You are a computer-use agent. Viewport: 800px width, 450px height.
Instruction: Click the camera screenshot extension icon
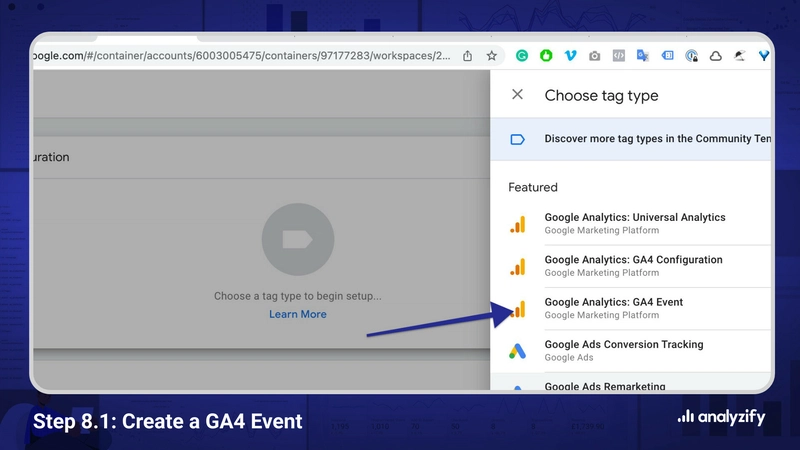click(x=594, y=56)
